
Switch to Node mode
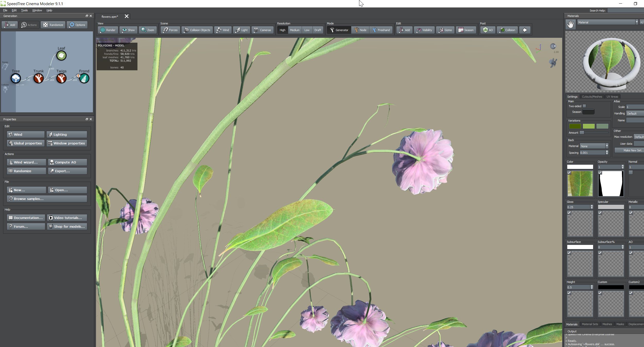(x=360, y=30)
